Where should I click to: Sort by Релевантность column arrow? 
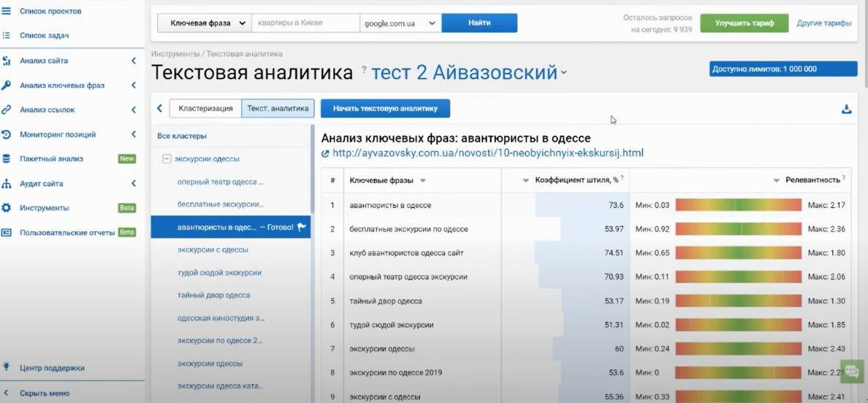[x=777, y=181]
